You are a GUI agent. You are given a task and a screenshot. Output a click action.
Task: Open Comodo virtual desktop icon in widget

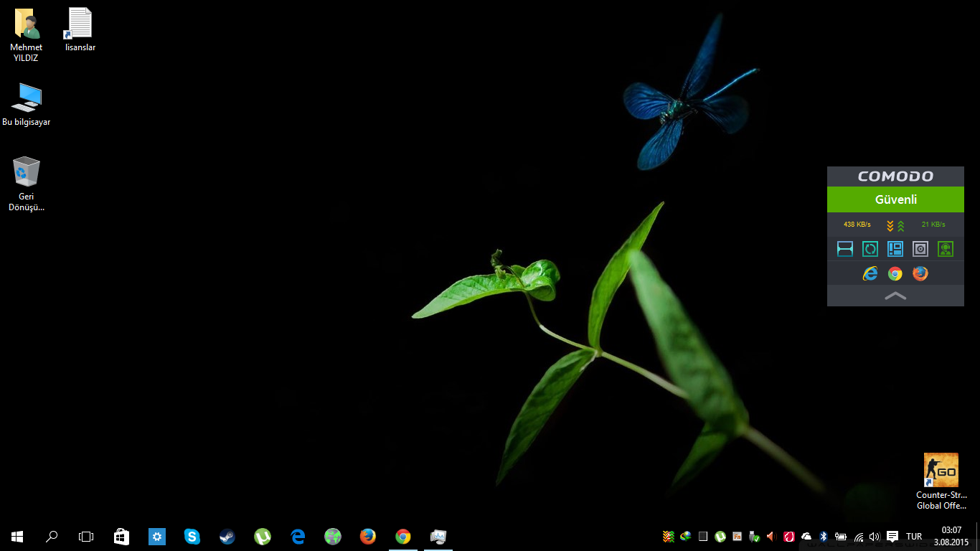(x=895, y=249)
